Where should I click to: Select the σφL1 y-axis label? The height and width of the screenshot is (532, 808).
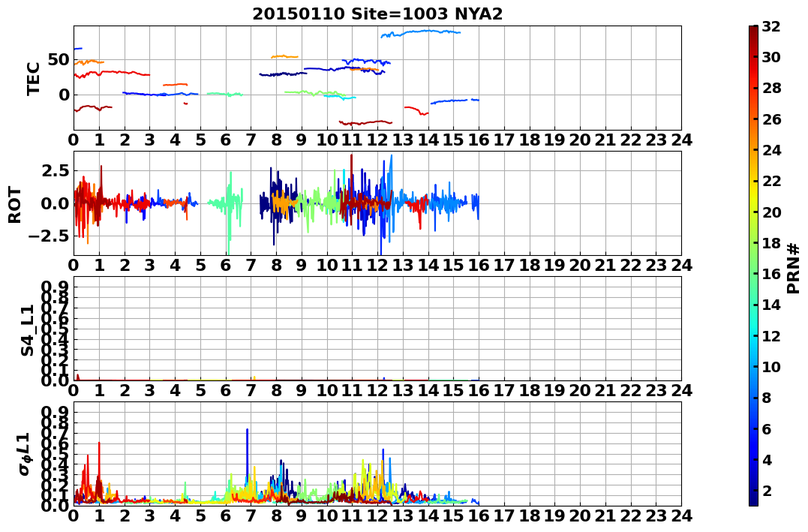26,454
